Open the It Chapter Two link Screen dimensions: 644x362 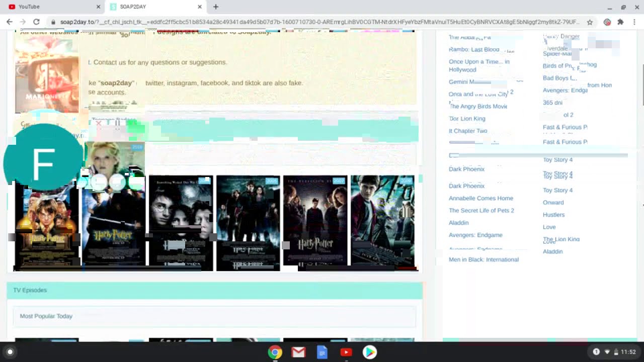(x=468, y=131)
